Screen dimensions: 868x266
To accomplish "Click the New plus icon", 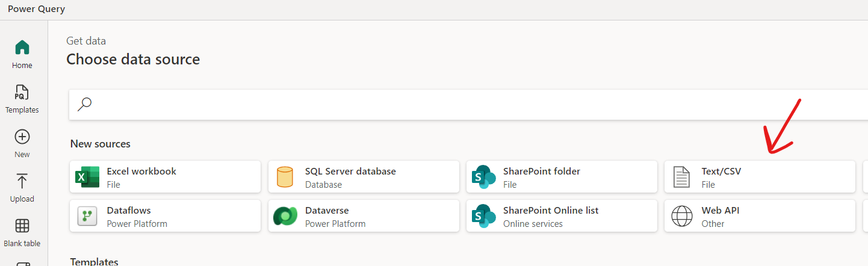I will [22, 137].
